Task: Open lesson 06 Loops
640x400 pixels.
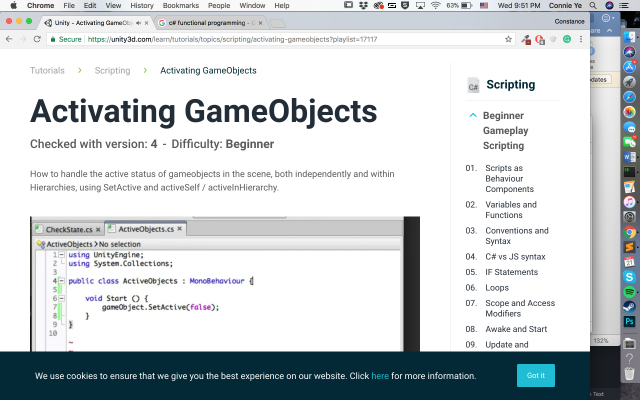Action: pos(497,287)
